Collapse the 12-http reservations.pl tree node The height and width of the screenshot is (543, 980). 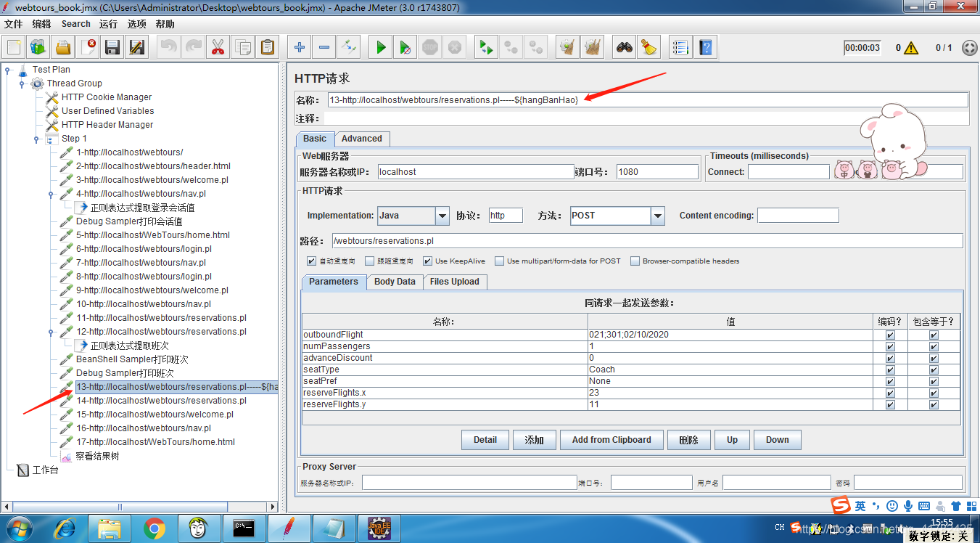pyautogui.click(x=52, y=332)
